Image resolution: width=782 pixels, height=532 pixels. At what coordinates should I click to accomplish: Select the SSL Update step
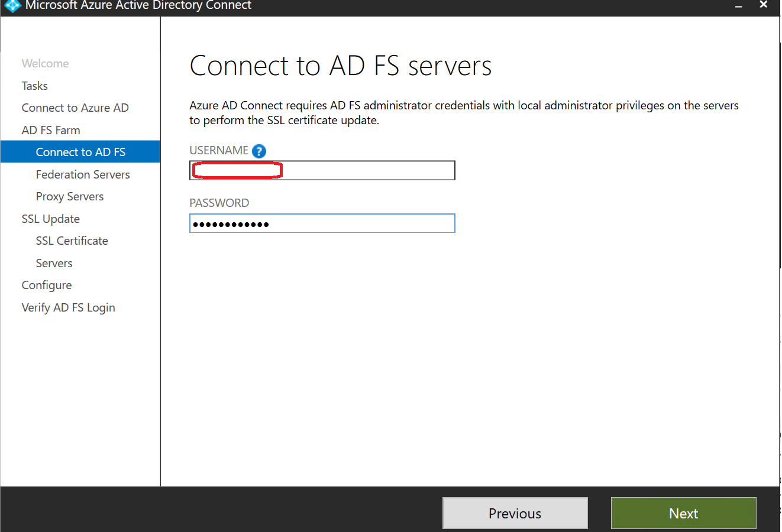click(51, 219)
